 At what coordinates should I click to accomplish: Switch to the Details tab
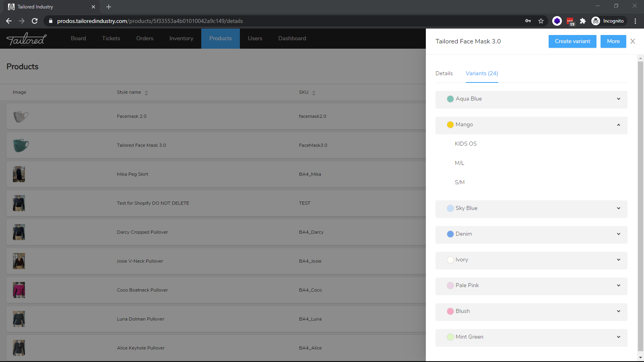[x=444, y=74]
